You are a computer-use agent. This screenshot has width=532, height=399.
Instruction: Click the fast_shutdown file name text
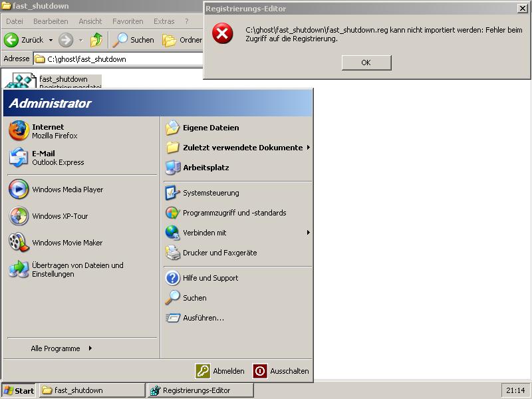coord(63,79)
